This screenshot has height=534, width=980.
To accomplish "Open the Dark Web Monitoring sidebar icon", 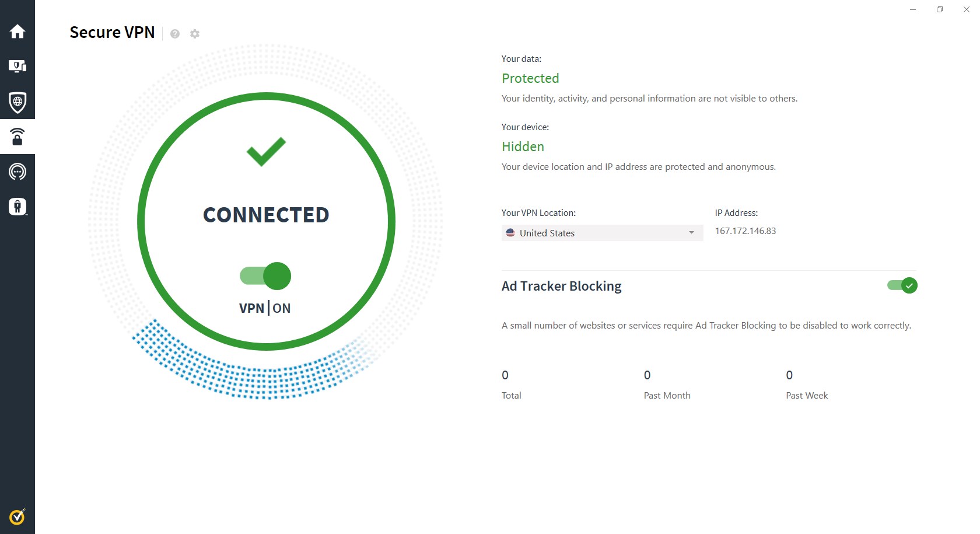I will (x=17, y=172).
